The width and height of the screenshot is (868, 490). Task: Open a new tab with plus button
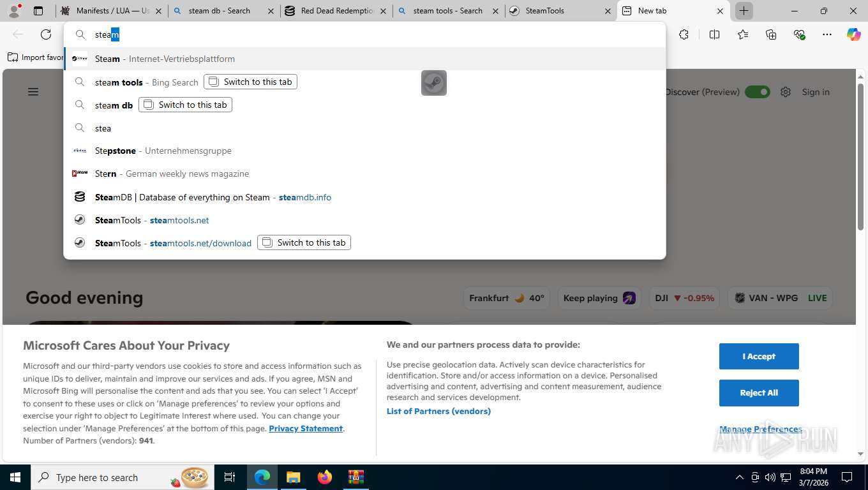tap(744, 11)
